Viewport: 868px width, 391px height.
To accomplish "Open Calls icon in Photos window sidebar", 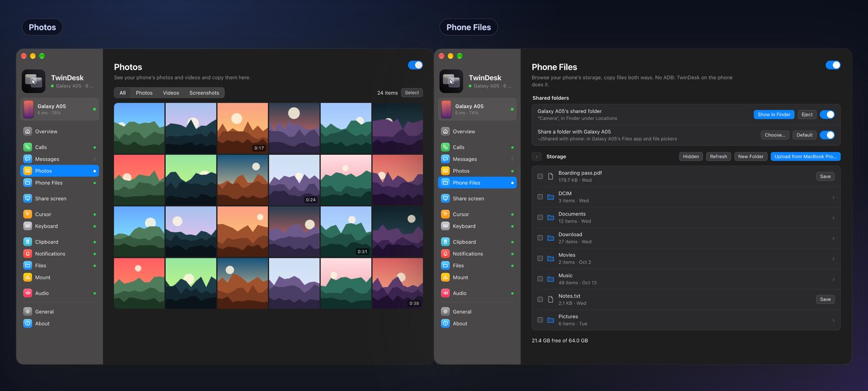I will (x=28, y=147).
